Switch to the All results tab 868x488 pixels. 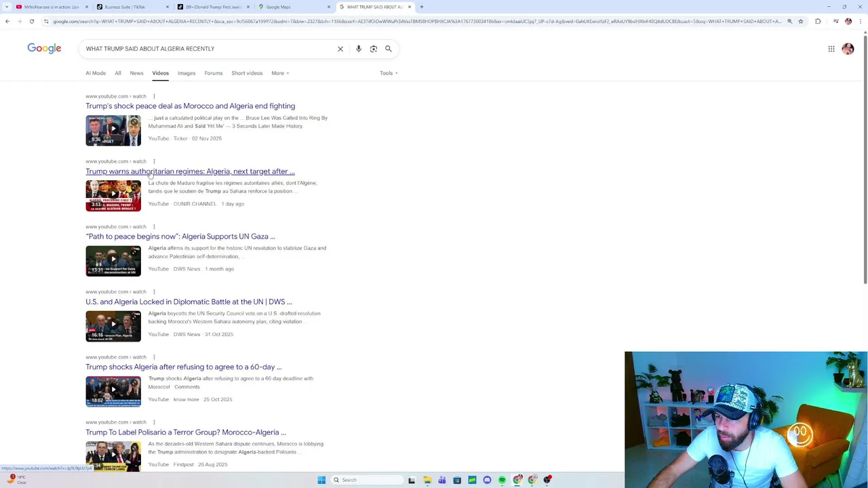click(x=118, y=73)
